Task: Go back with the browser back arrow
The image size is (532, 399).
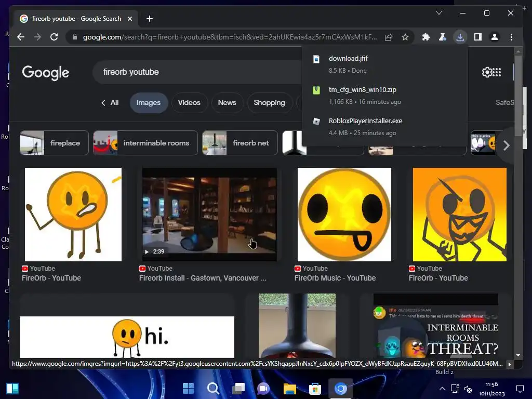Action: pos(21,37)
